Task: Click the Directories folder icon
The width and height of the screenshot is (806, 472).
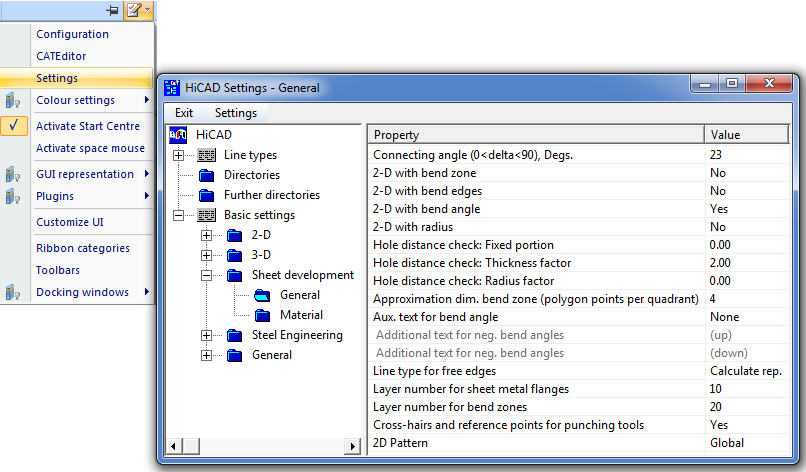Action: coord(207,175)
